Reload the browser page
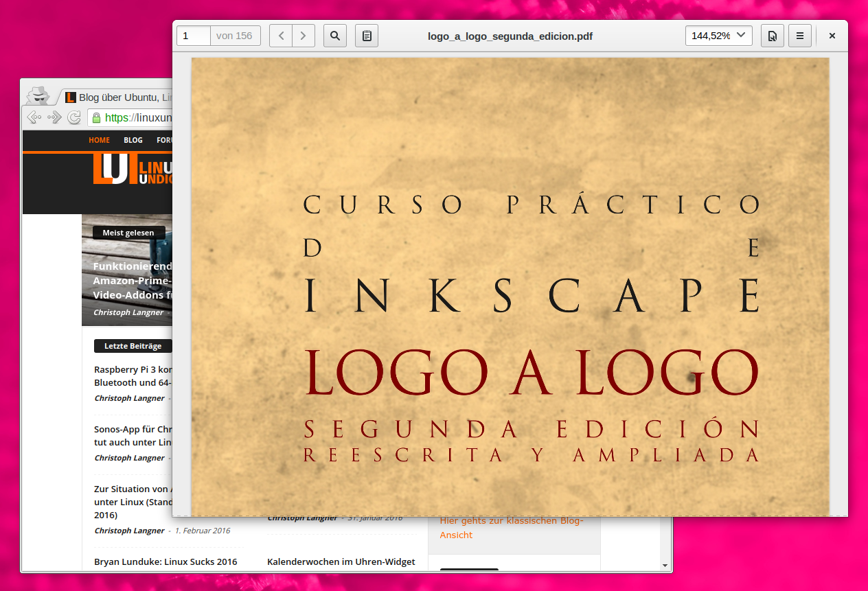The height and width of the screenshot is (591, 868). tap(74, 118)
